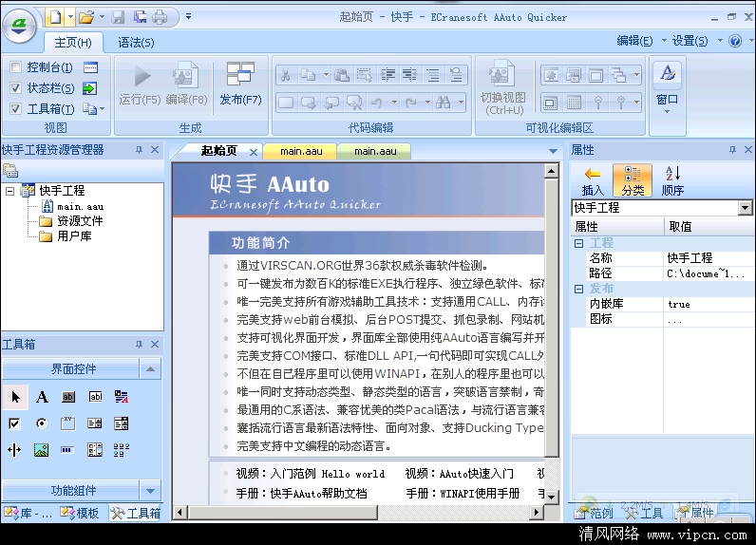Click the help question mark icon
756x545 pixels.
(735, 41)
